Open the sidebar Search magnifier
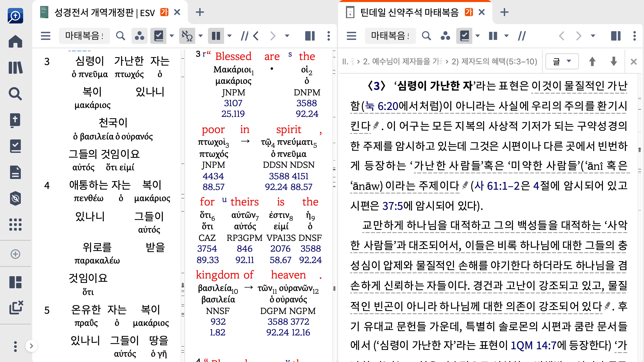The width and height of the screenshot is (644, 362). 15,94
